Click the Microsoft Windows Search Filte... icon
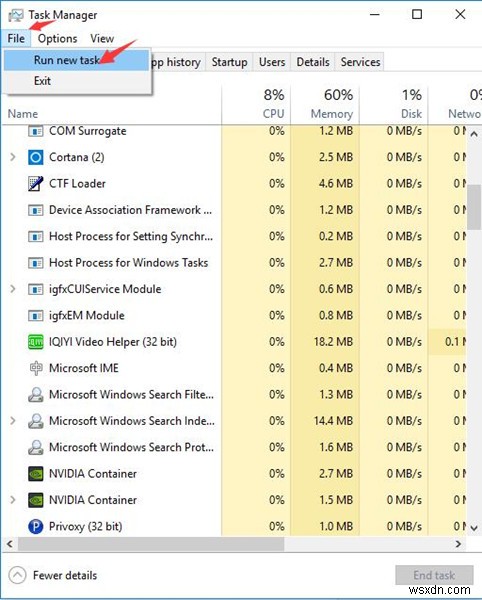 (x=36, y=395)
